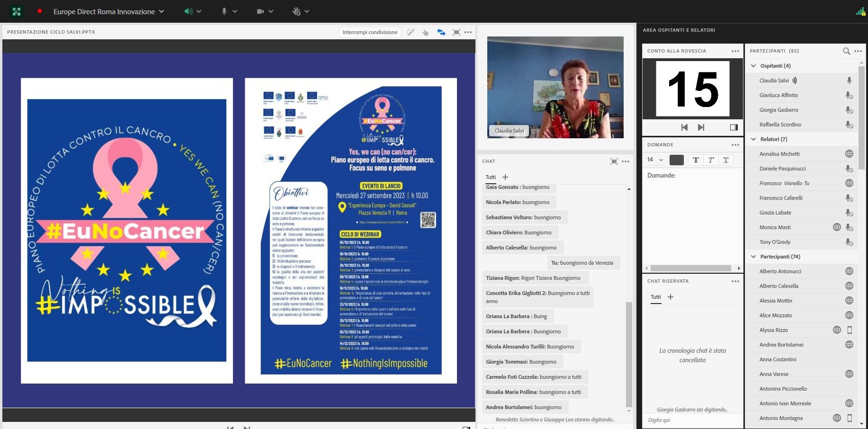The image size is (868, 429).
Task: Collapse the Relatori (7) group
Action: click(753, 139)
